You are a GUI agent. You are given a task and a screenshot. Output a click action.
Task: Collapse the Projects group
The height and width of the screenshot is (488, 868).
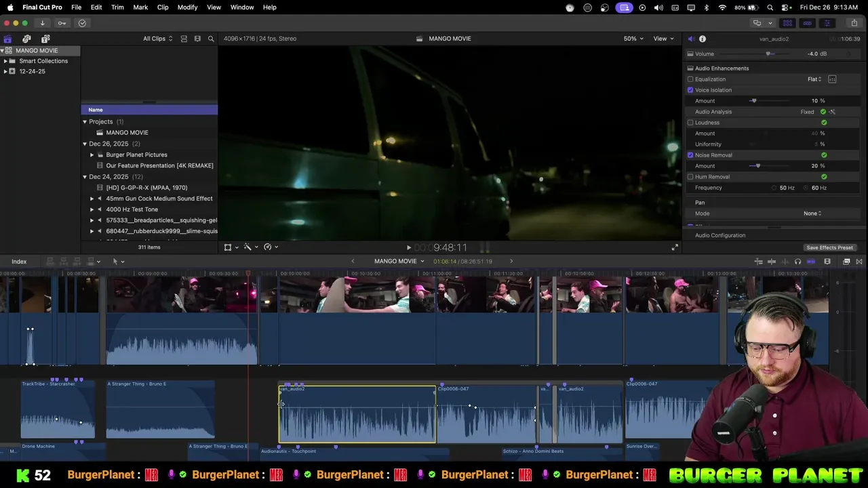pyautogui.click(x=85, y=122)
